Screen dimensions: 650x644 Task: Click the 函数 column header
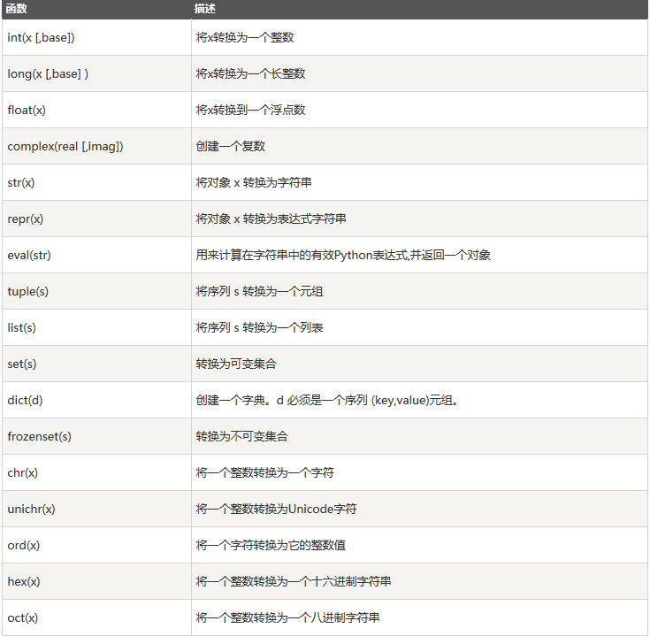(16, 8)
